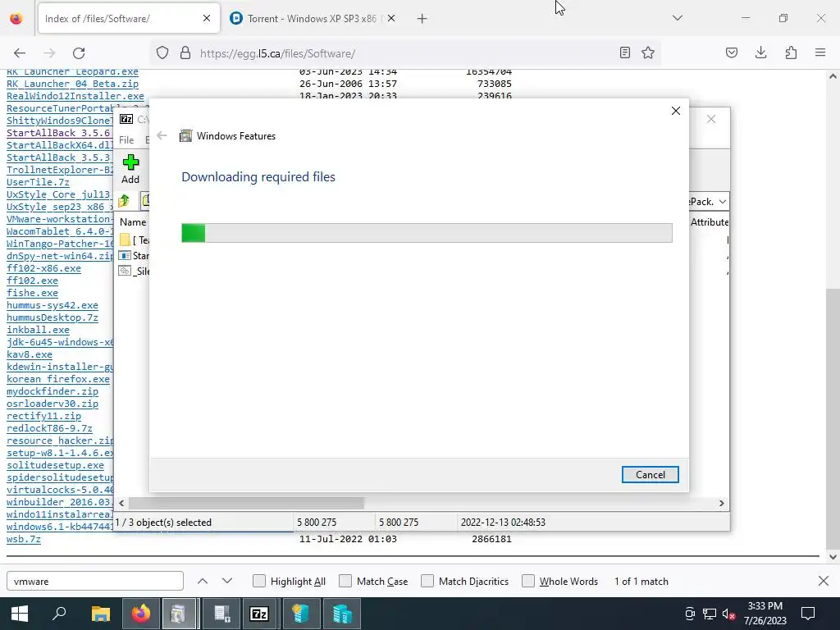The width and height of the screenshot is (840, 630).
Task: Go to next find match
Action: (x=227, y=582)
